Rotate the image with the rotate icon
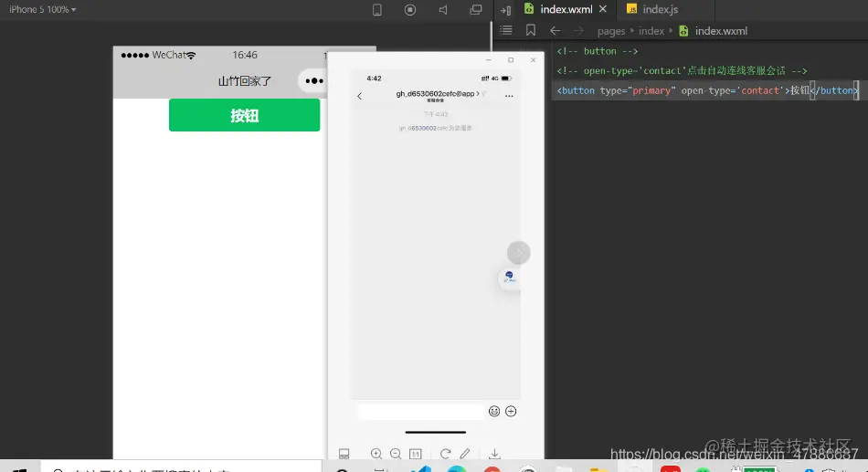This screenshot has width=868, height=472. click(445, 454)
